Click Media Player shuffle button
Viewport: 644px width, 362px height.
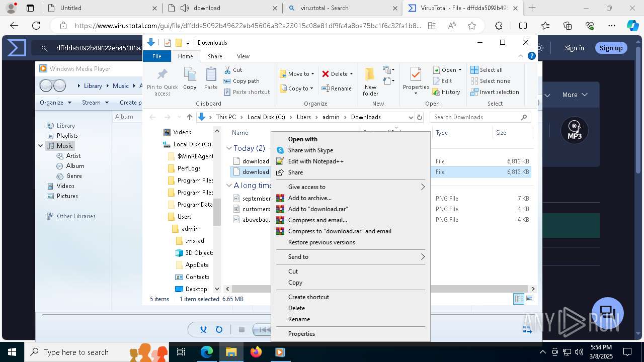(x=203, y=330)
